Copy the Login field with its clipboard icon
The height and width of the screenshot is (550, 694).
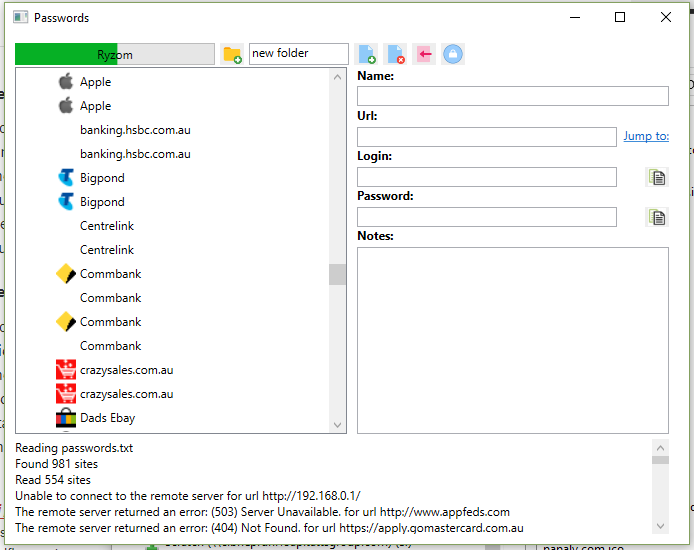coord(657,177)
